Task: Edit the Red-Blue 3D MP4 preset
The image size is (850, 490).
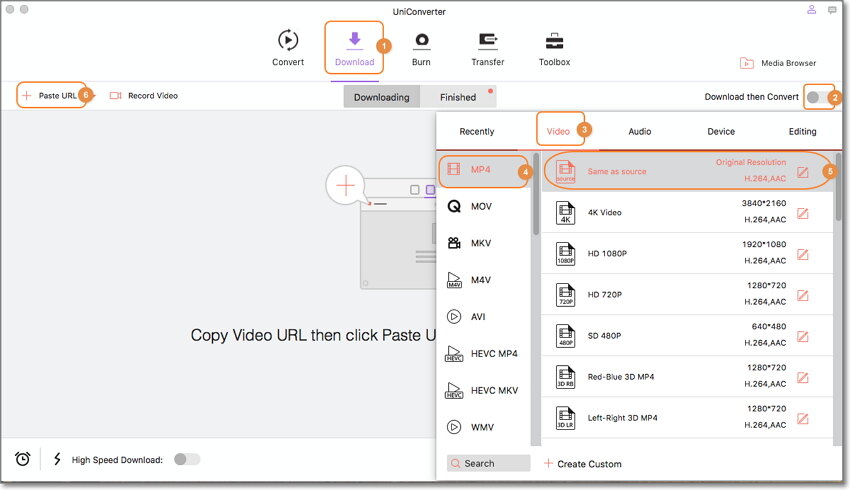Action: 803,378
